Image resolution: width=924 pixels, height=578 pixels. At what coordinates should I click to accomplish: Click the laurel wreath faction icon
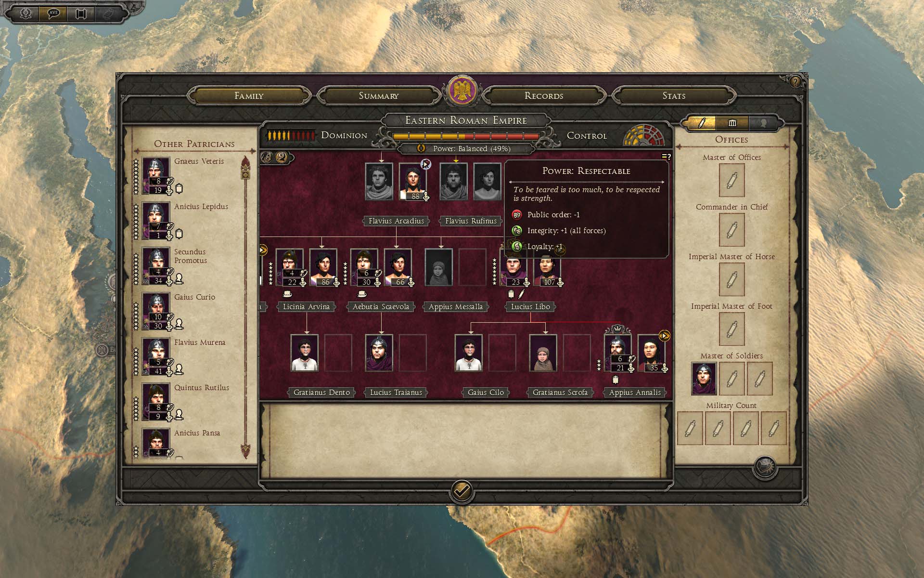click(x=26, y=13)
